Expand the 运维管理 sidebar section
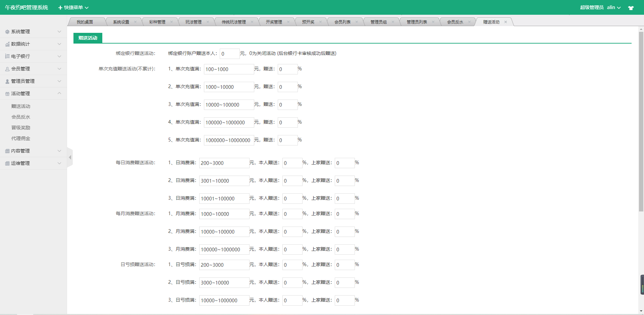Screen dimensions: 644x315 pyautogui.click(x=34, y=163)
